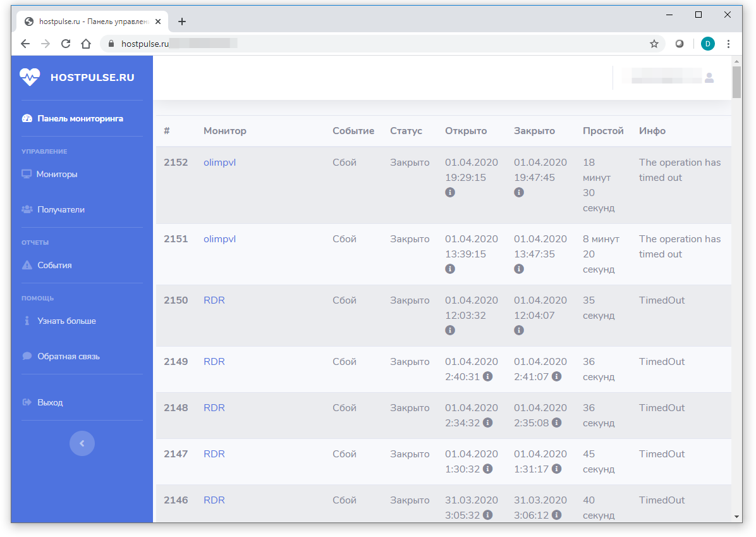This screenshot has height=537, width=756.
Task: Select События in sidebar reports
Action: click(54, 265)
